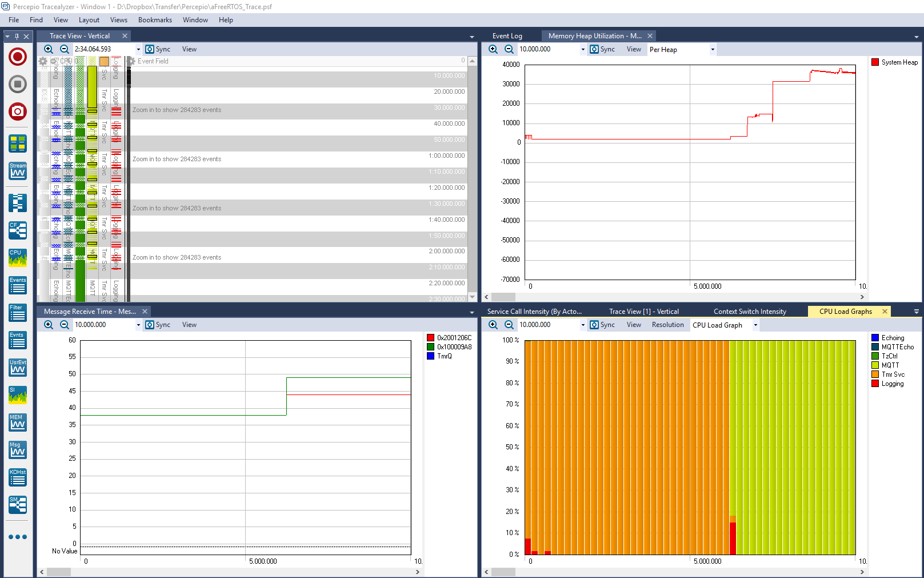This screenshot has width=924, height=578.
Task: Open the Bookmarks menu
Action: coord(155,20)
